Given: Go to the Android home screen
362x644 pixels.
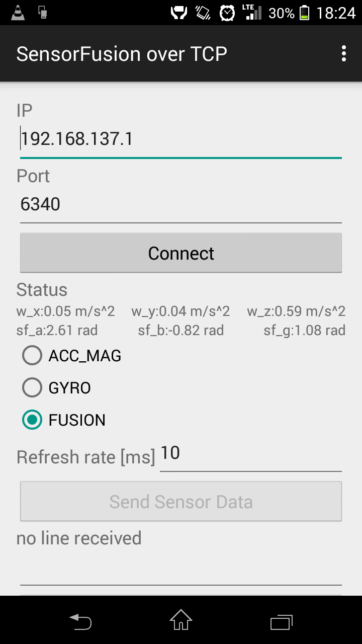Looking at the screenshot, I should [x=181, y=620].
